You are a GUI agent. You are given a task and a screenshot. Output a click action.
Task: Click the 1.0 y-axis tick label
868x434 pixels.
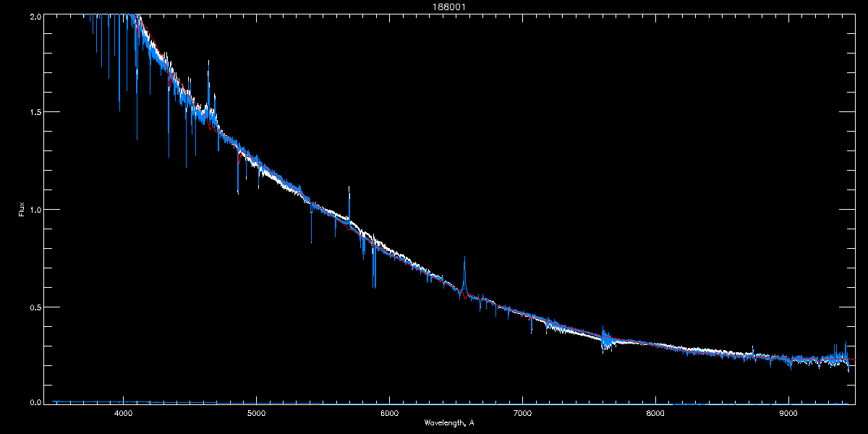[35, 210]
